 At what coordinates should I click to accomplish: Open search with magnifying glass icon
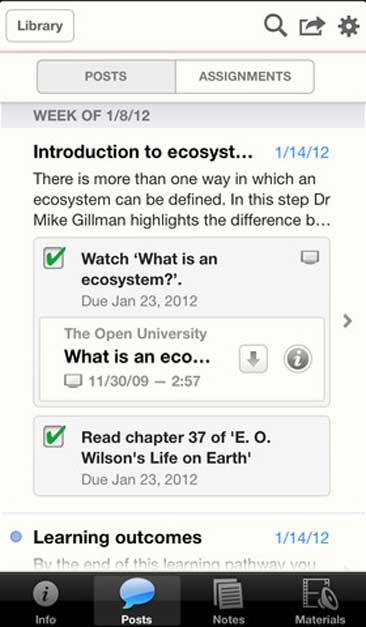(275, 26)
